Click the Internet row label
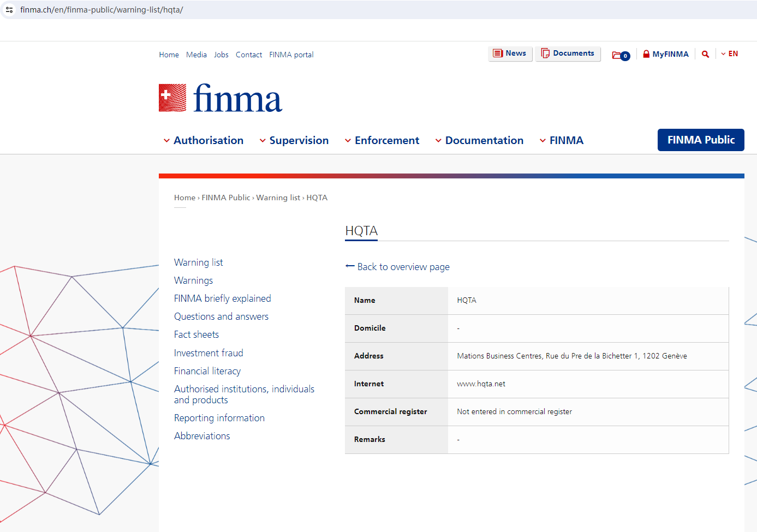The height and width of the screenshot is (532, 757). pos(369,384)
